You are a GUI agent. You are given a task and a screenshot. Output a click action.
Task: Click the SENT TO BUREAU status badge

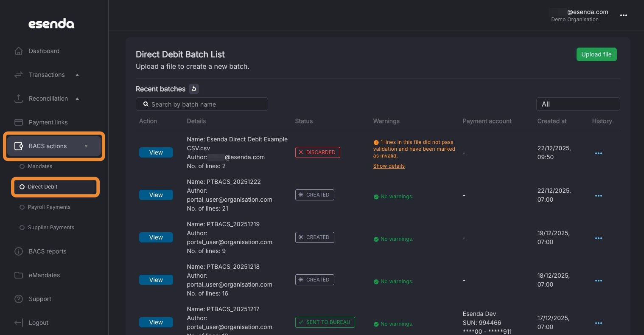pos(325,322)
